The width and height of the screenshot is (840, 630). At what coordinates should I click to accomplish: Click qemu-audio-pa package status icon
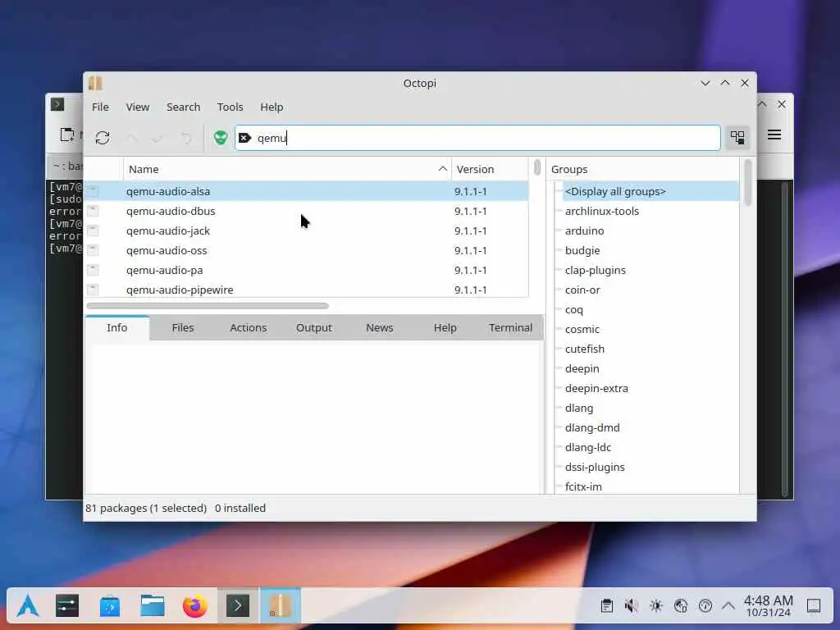[x=93, y=270]
